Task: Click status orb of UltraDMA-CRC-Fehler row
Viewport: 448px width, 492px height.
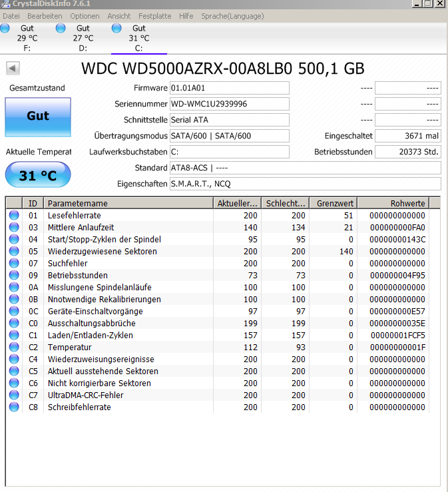Action: coord(14,395)
